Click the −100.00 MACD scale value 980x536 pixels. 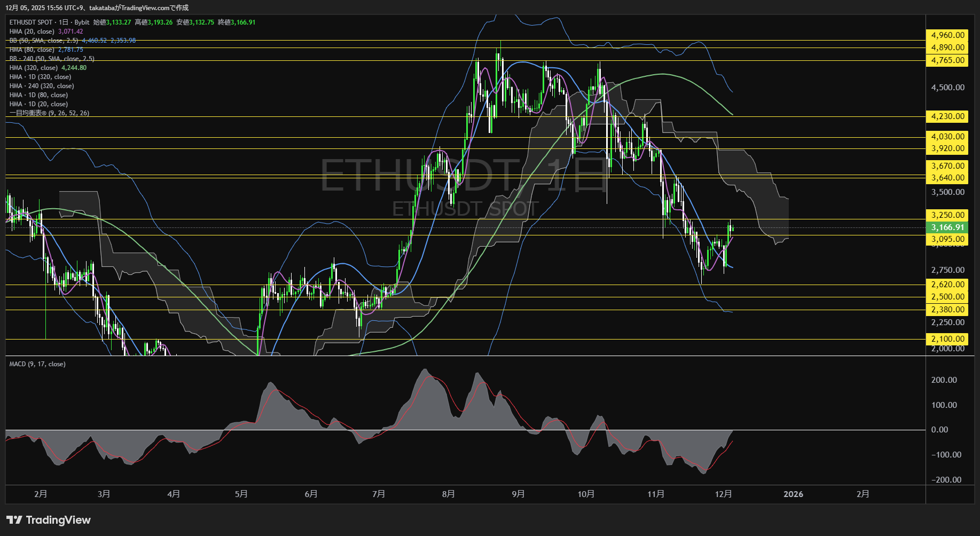pos(946,455)
